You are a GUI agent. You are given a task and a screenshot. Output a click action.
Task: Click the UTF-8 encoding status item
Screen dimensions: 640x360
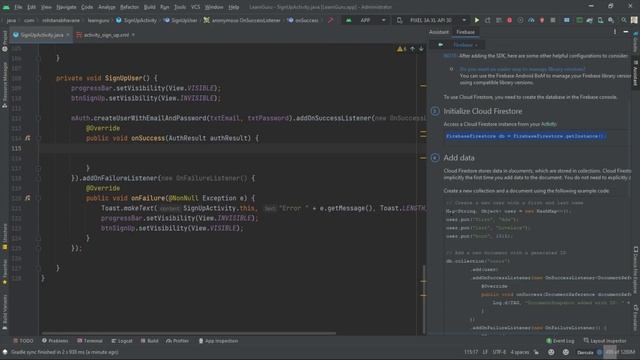point(499,352)
